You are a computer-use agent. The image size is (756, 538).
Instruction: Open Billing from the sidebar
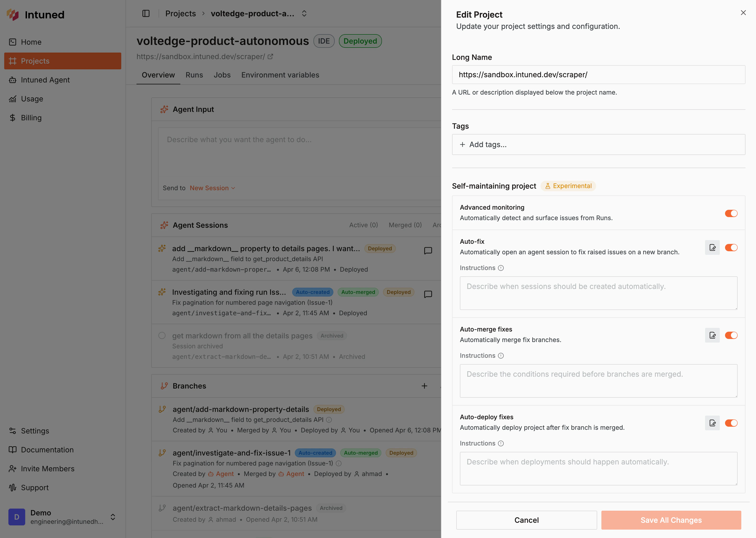click(31, 118)
